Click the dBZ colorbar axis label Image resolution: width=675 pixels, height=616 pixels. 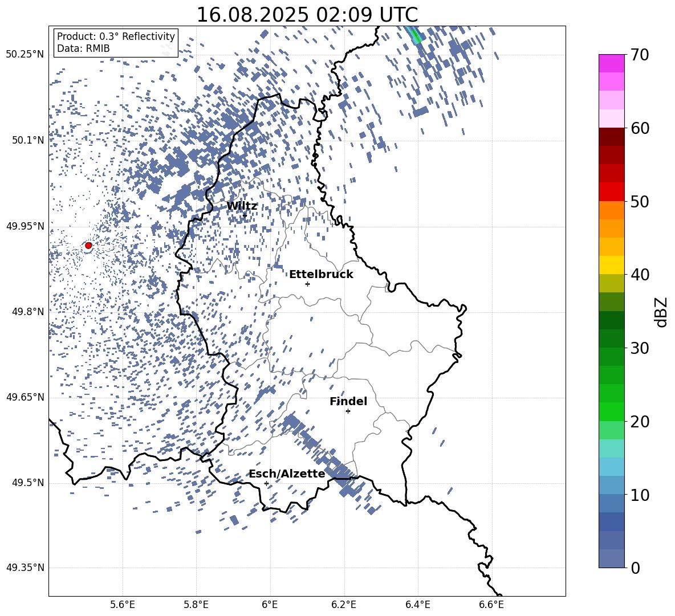(x=662, y=312)
